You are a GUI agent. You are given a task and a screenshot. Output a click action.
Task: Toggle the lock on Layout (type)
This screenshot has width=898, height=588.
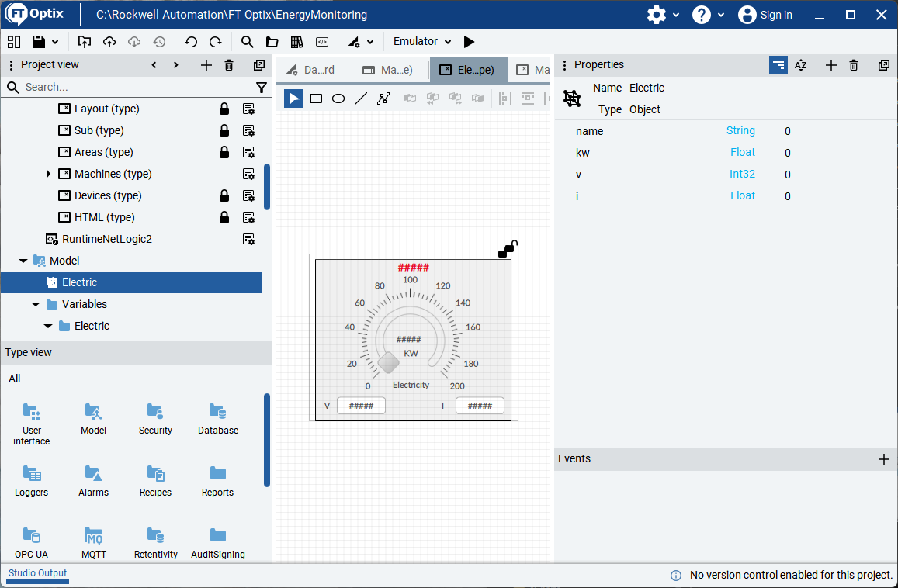[x=224, y=109]
